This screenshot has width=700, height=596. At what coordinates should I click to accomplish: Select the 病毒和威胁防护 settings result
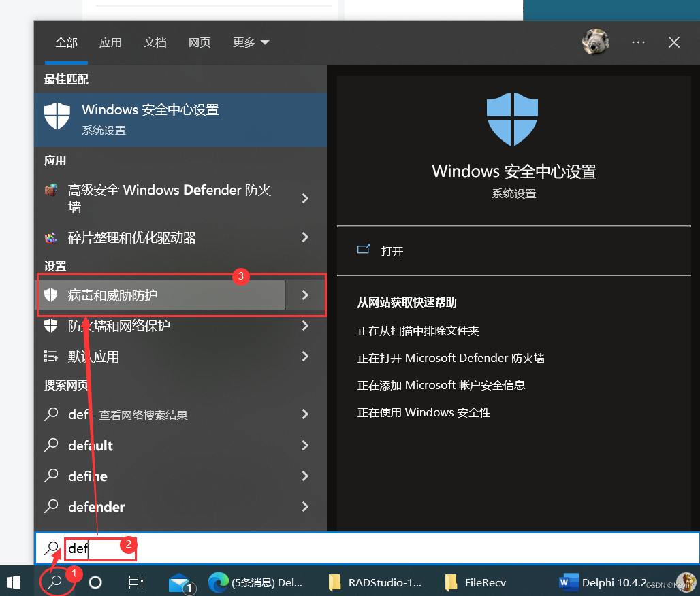pos(161,295)
